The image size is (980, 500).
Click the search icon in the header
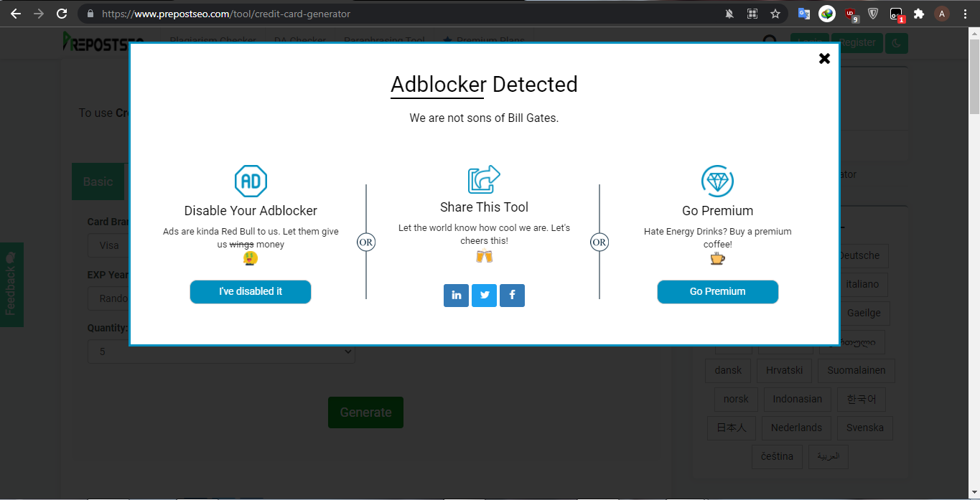tap(770, 42)
